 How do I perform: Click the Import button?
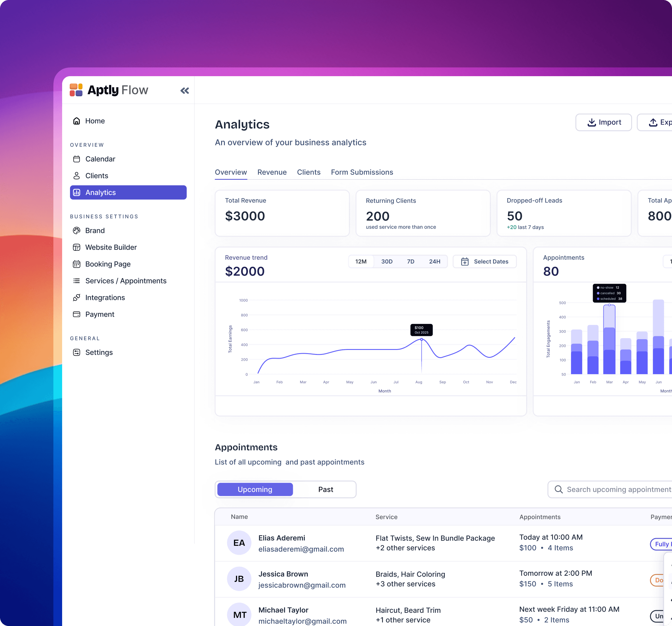click(x=603, y=122)
